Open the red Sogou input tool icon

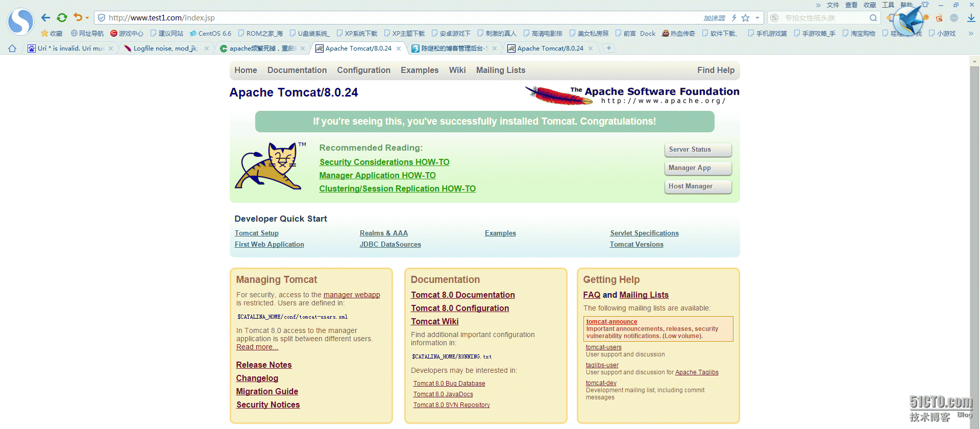939,18
